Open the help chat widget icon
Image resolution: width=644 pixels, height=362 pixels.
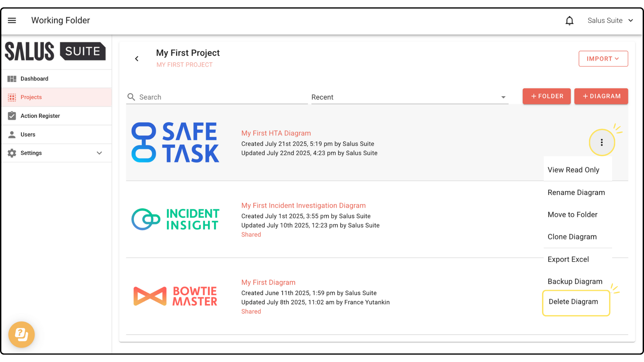[x=21, y=334]
